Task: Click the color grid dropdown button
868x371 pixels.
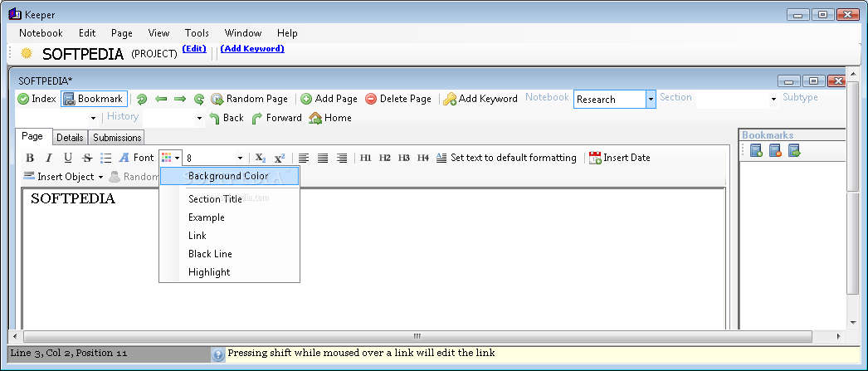Action: point(170,158)
